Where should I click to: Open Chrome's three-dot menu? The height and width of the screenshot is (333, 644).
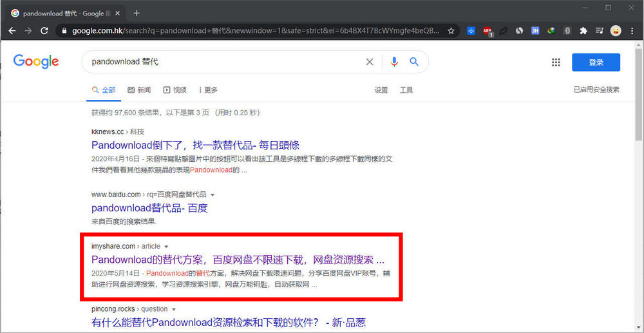[632, 31]
